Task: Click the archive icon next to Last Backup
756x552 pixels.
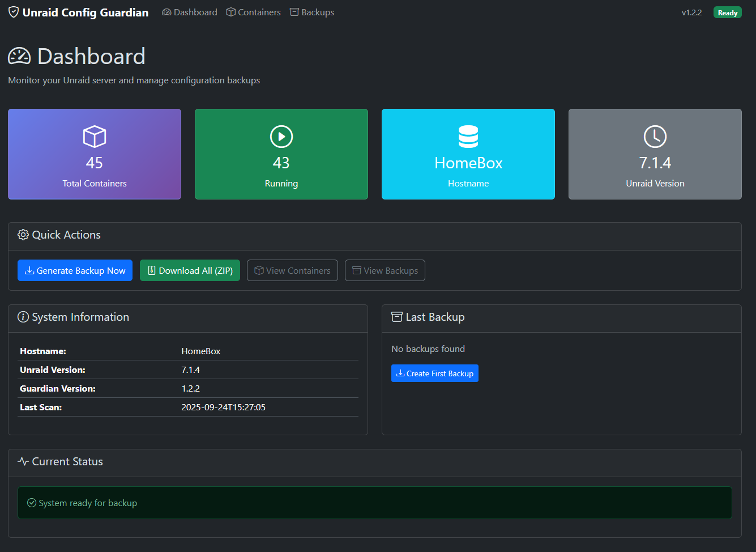Action: click(397, 317)
